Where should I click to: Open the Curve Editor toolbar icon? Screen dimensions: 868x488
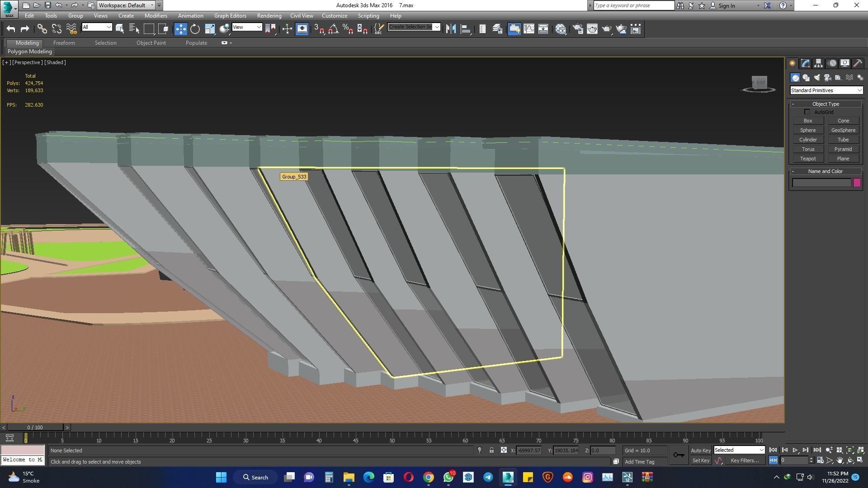tap(528, 29)
